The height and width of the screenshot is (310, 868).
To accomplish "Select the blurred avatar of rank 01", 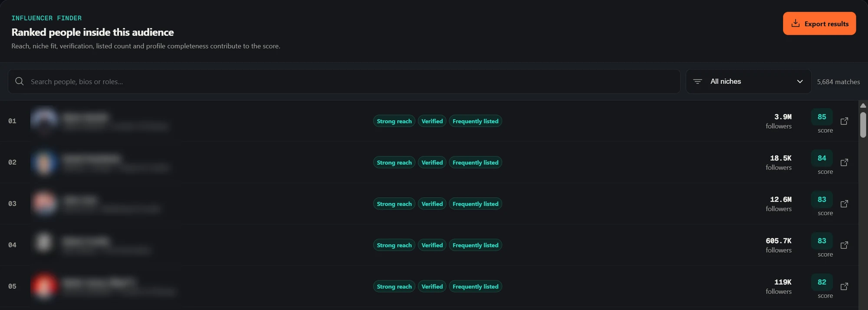I will pos(44,121).
